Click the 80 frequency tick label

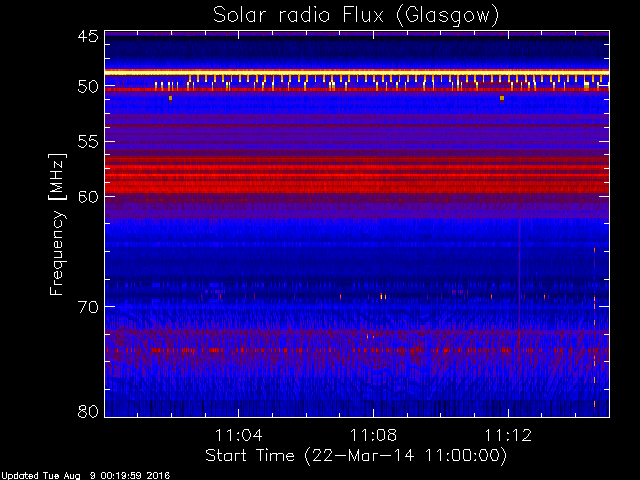88,411
